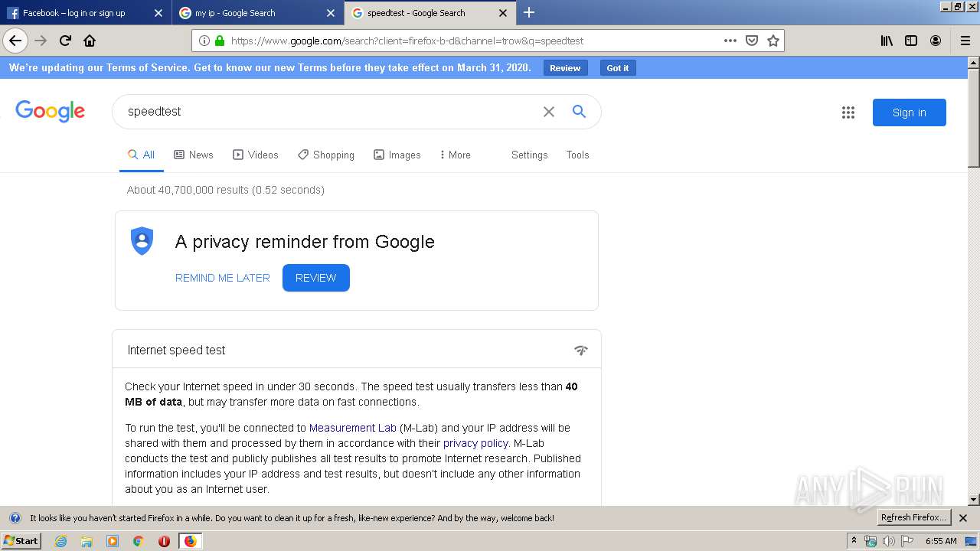Open a new tab with plus button
Screen dimensions: 980x551
click(x=529, y=12)
